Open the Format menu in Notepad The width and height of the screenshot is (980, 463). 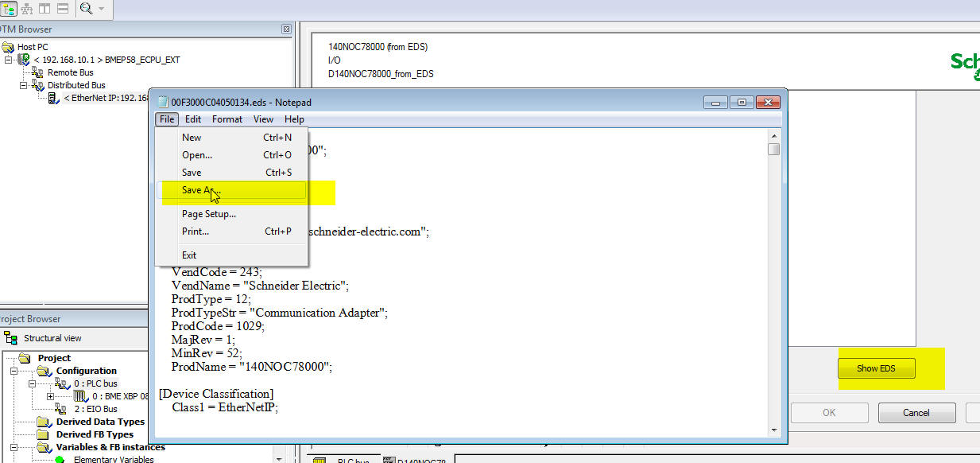tap(227, 119)
